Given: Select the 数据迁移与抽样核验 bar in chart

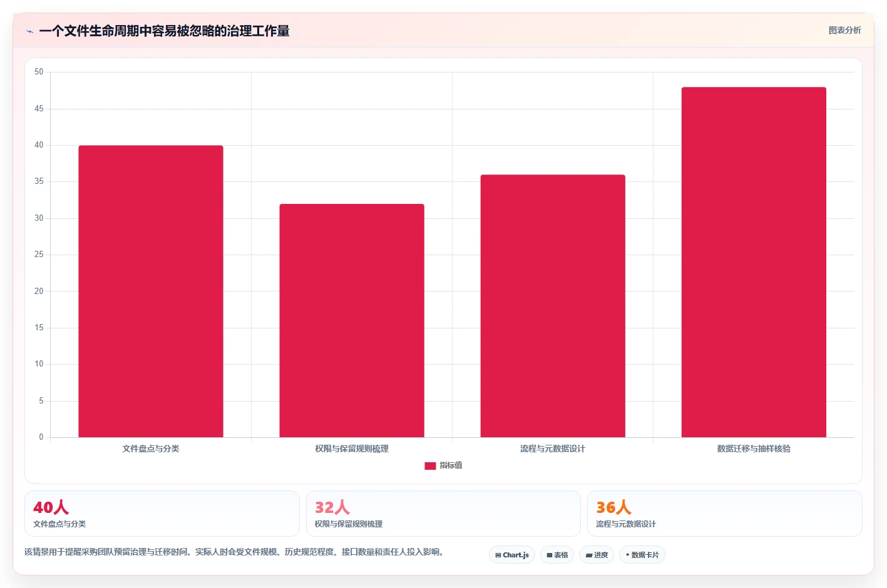Looking at the screenshot, I should [x=754, y=262].
